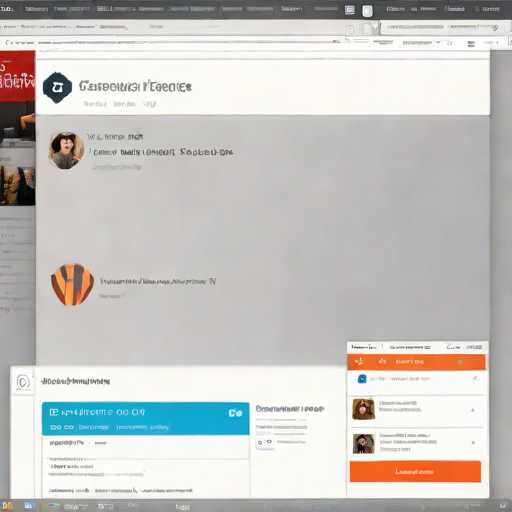Expand the arrow on first thumbnail row, right panel
Viewport: 512px width, 512px height.
point(472,410)
